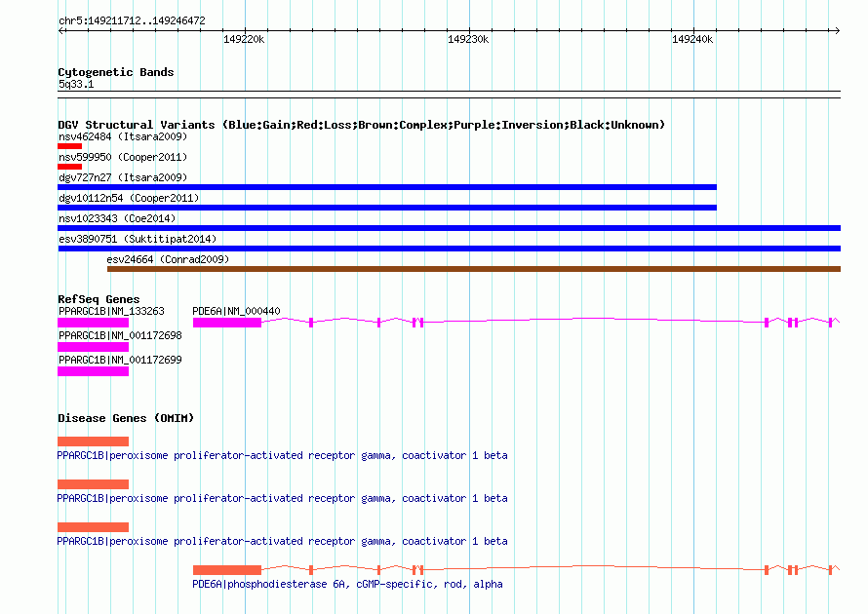868x614 pixels.
Task: Click the 149230k ruler tick label
Action: [x=468, y=39]
